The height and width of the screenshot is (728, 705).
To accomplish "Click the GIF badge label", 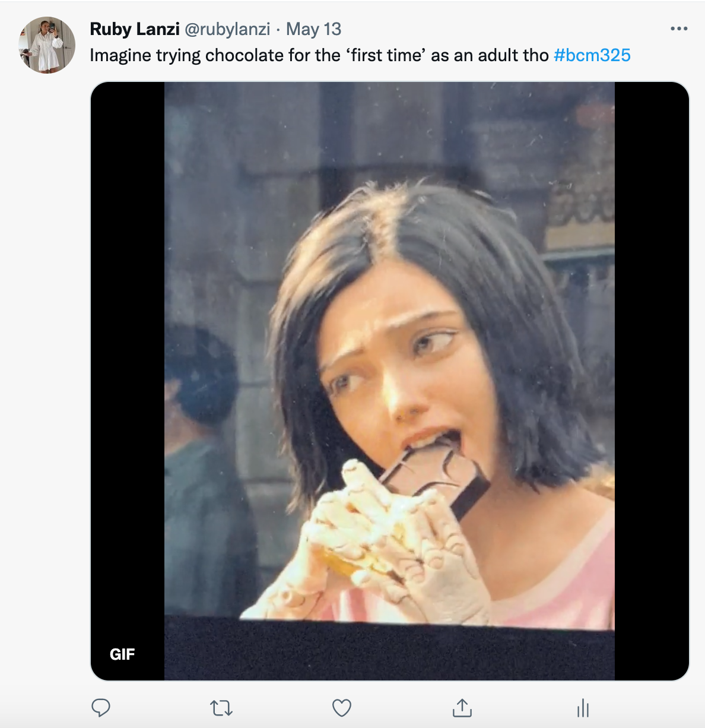I will tap(122, 654).
